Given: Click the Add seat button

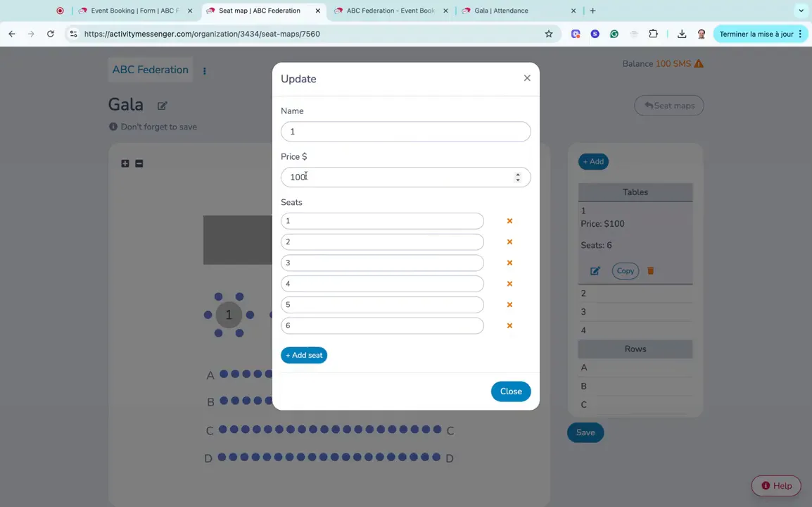Looking at the screenshot, I should (304, 355).
